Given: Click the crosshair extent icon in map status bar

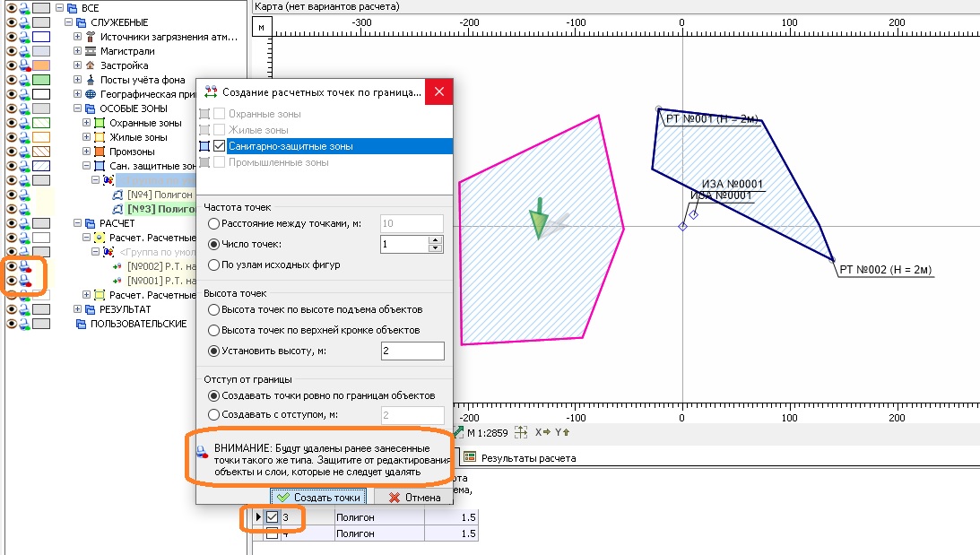Looking at the screenshot, I should [521, 432].
